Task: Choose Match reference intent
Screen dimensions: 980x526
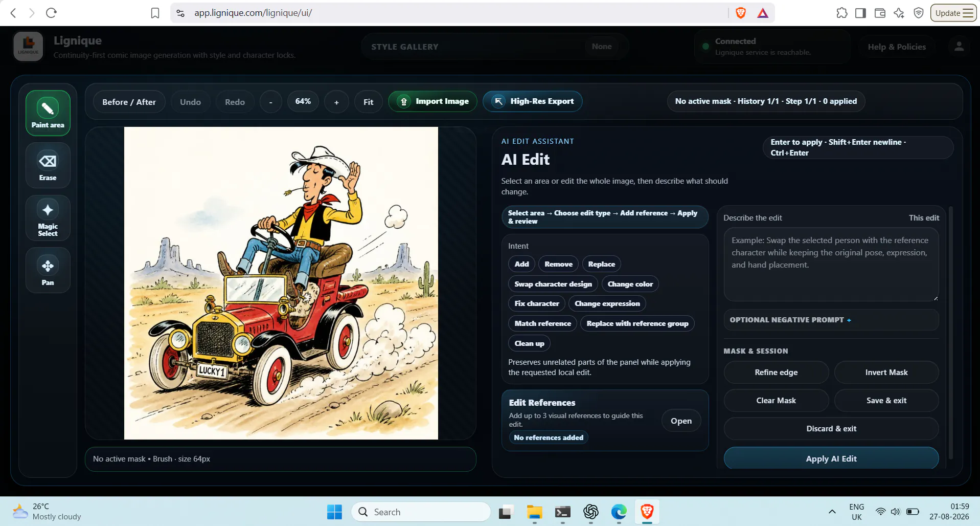Action: coord(542,323)
